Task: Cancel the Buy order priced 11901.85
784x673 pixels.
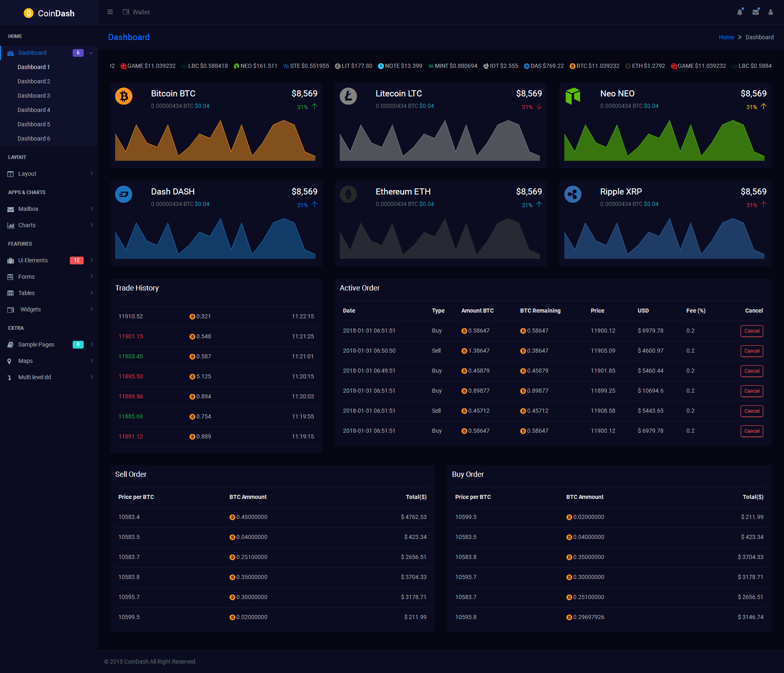Action: tap(752, 371)
